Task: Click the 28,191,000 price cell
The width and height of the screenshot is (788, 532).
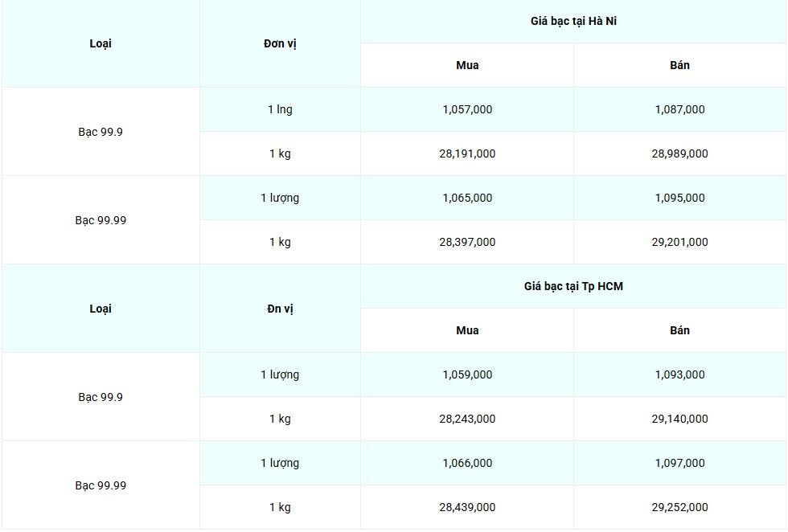Action: (467, 153)
